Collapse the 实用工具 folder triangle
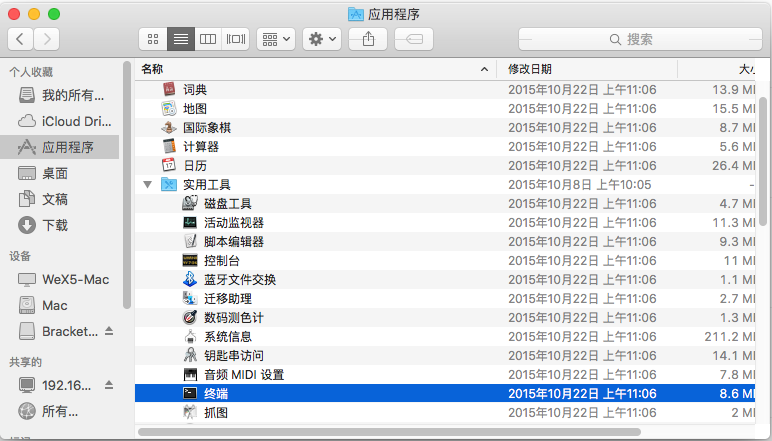This screenshot has width=772, height=441. [x=147, y=185]
